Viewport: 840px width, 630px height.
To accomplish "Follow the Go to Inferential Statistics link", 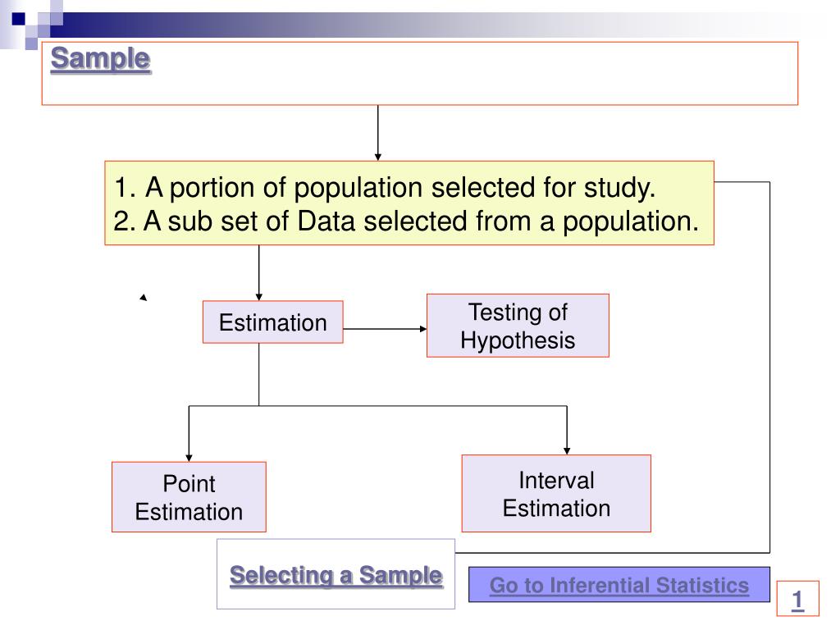I will [x=619, y=585].
